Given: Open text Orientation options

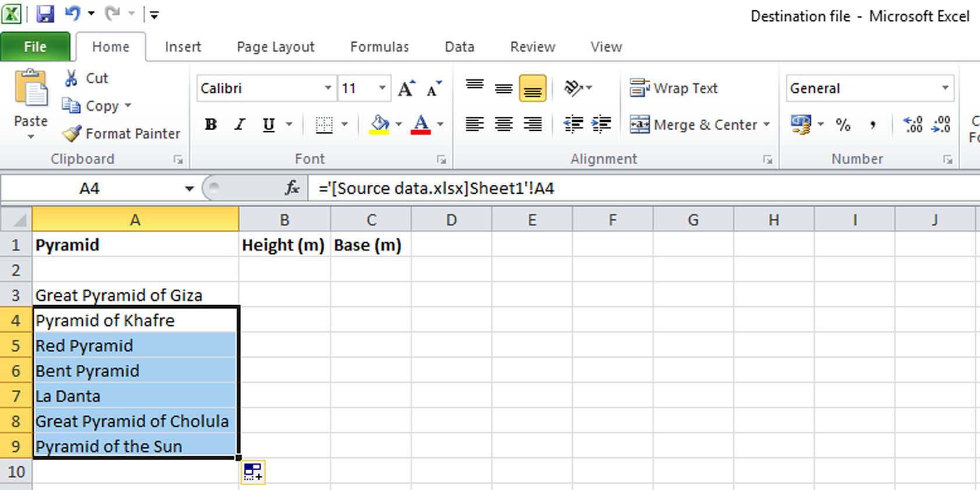Looking at the screenshot, I should [578, 88].
